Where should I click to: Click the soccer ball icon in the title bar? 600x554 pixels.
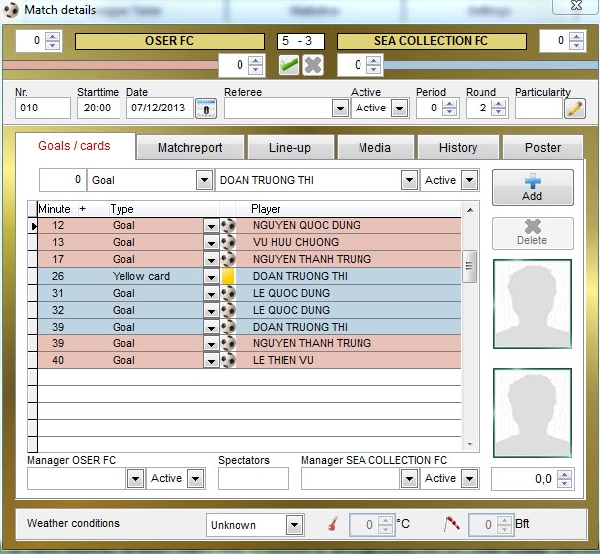pyautogui.click(x=11, y=10)
